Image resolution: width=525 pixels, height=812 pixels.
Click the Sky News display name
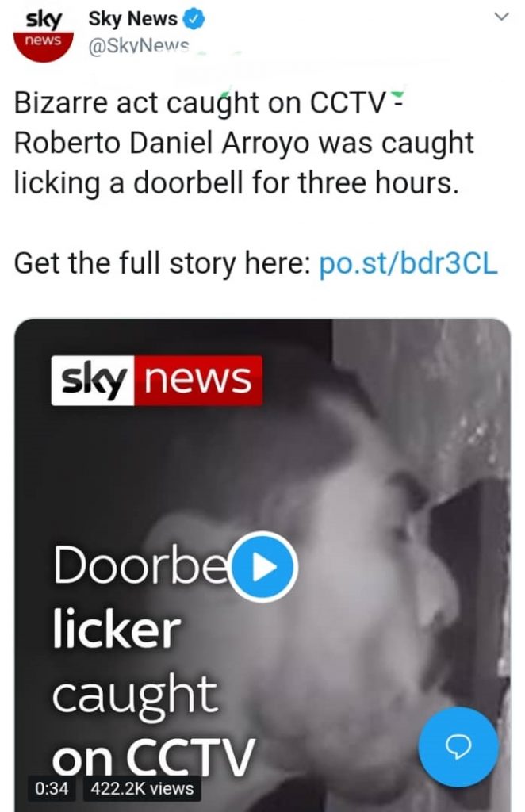click(x=133, y=19)
